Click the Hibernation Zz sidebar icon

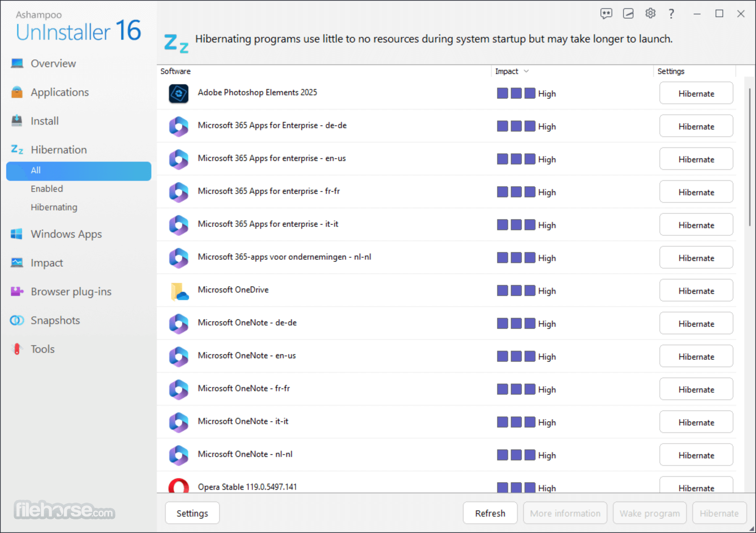pos(17,149)
